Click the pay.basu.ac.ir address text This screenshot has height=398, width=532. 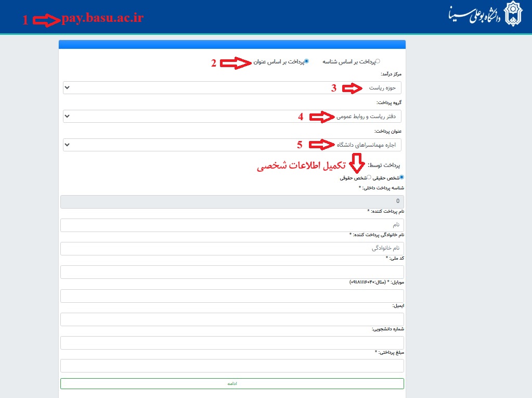point(102,19)
